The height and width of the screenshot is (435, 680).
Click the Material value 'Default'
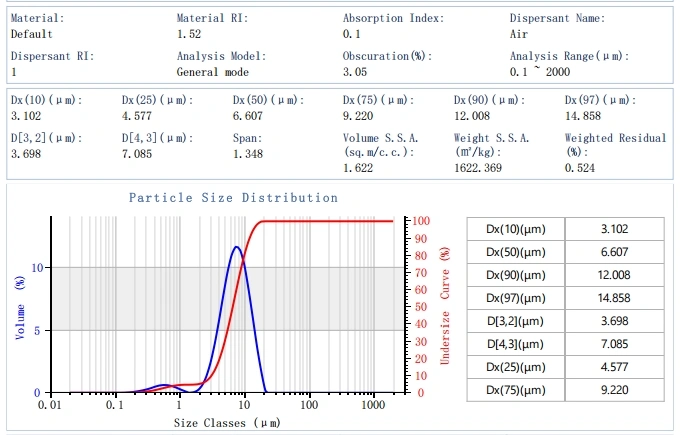[x=32, y=34]
